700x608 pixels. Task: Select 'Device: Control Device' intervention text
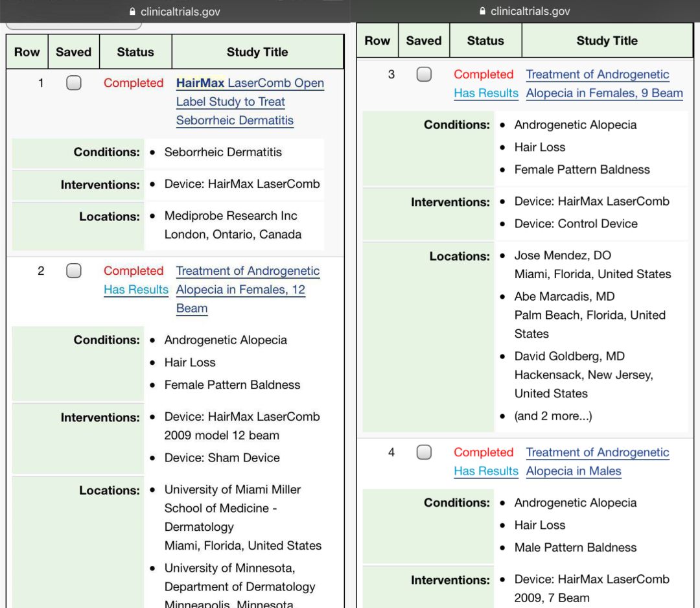(x=576, y=224)
